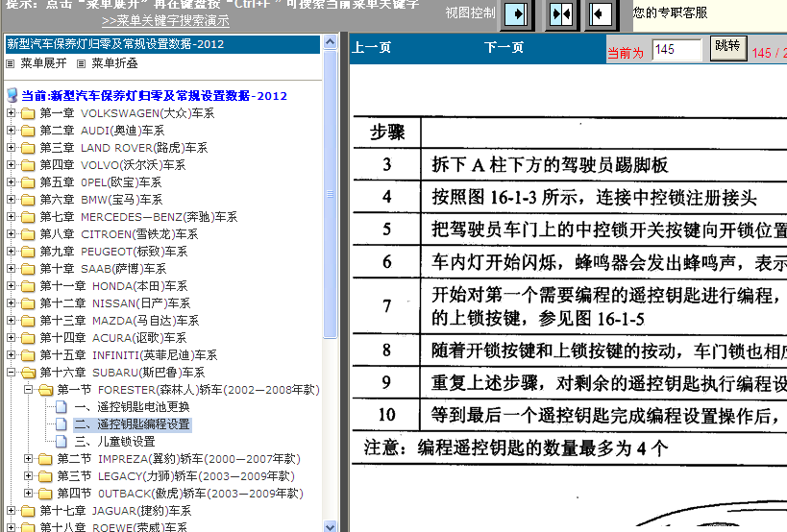
Task: Expand the VOLKSWAGEN(大众) chapter node
Action: coord(11,113)
